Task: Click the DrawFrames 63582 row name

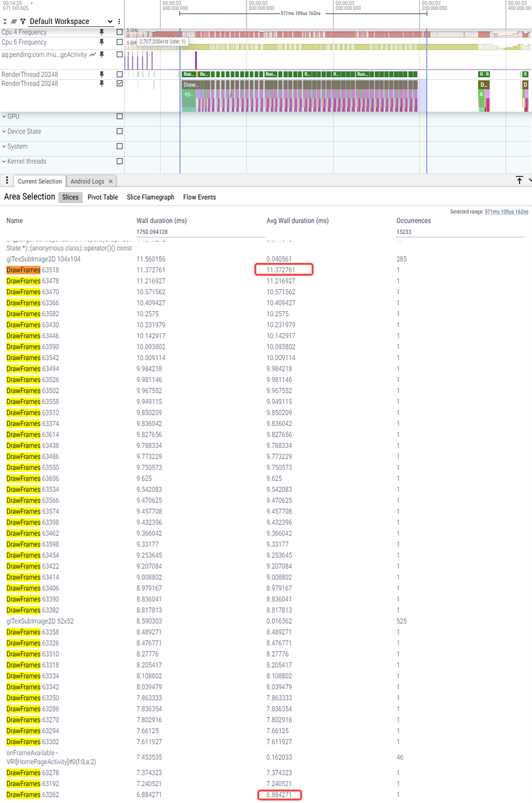Action: [33, 314]
